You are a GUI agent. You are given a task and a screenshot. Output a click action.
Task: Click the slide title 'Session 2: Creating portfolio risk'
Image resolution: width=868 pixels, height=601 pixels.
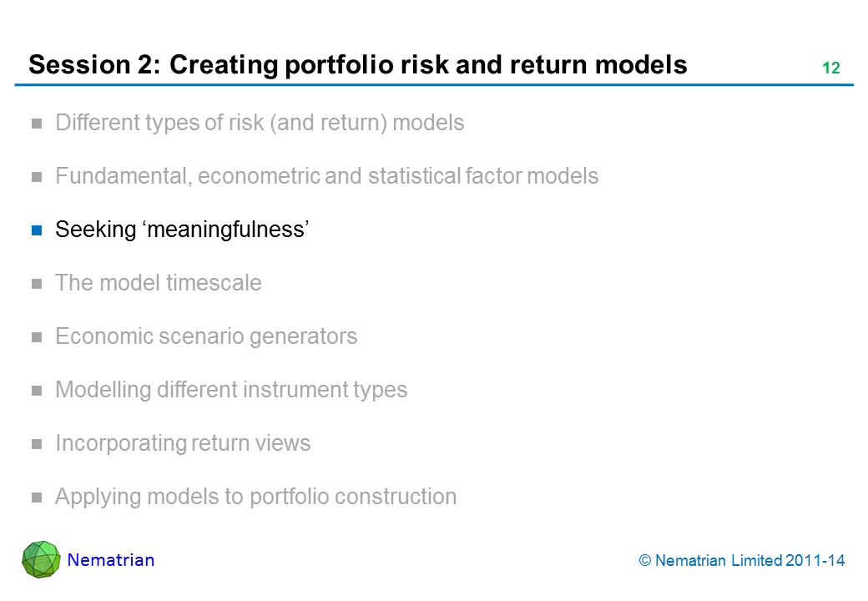pos(358,65)
